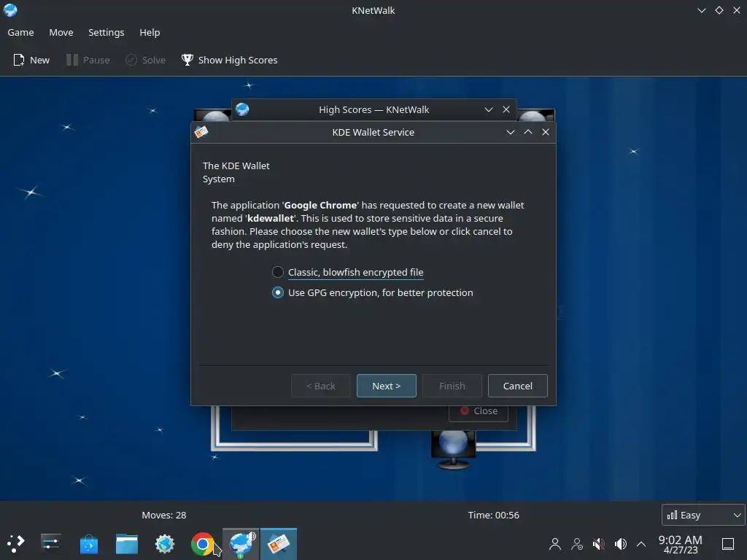Minimize the High Scores window
Image resolution: width=747 pixels, height=560 pixels.
[488, 109]
